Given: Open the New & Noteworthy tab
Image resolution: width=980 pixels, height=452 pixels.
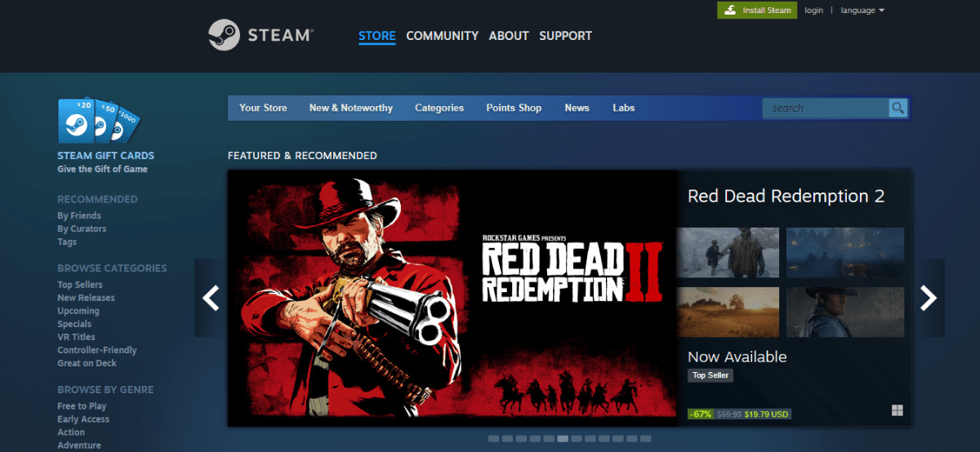Looking at the screenshot, I should click(x=351, y=108).
